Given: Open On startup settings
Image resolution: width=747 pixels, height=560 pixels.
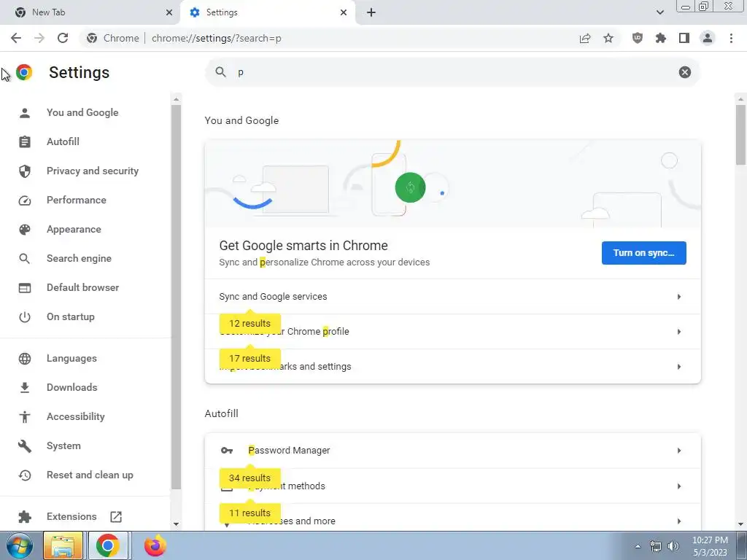Looking at the screenshot, I should click(x=70, y=316).
